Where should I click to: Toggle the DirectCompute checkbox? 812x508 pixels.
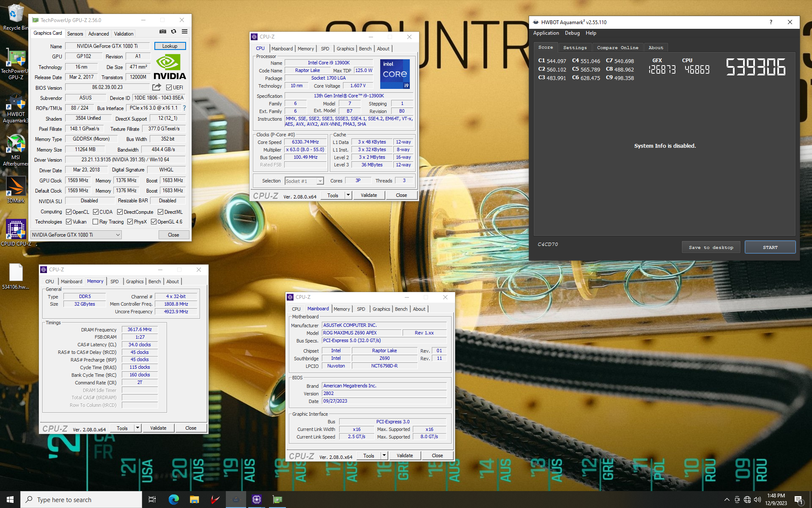click(120, 212)
